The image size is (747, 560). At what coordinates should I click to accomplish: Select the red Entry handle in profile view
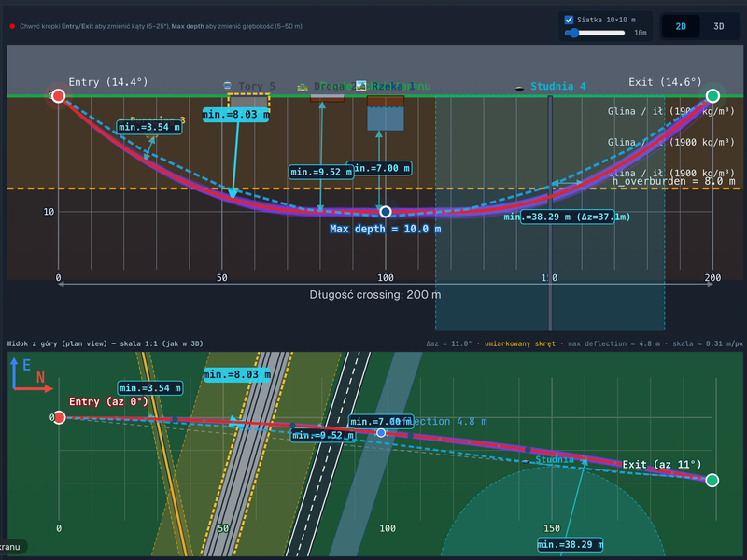point(58,96)
